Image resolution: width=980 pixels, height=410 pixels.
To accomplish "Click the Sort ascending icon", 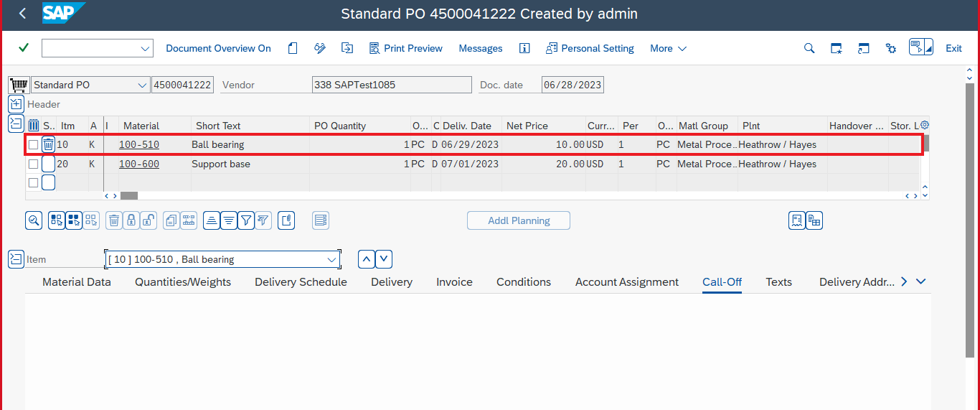I will tap(212, 220).
